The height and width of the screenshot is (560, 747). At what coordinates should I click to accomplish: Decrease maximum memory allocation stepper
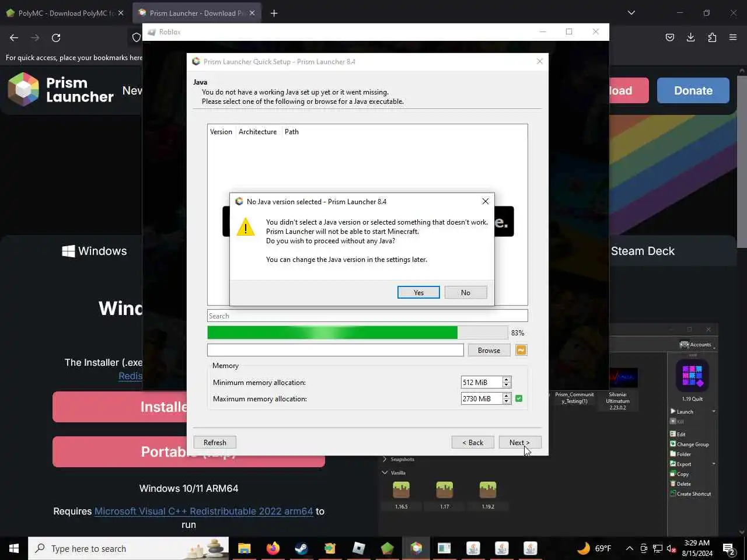(507, 401)
